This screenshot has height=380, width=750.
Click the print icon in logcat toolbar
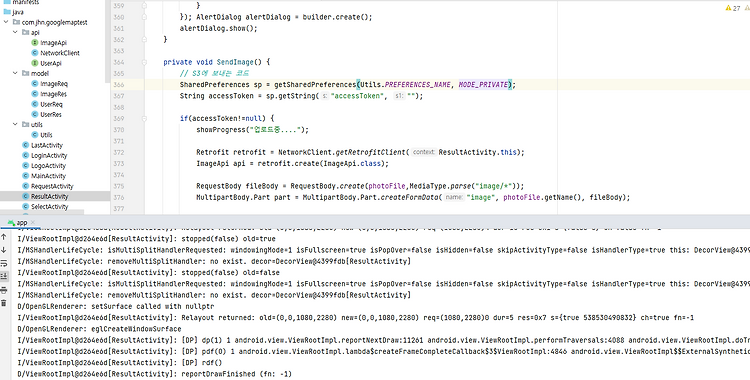click(x=4, y=290)
